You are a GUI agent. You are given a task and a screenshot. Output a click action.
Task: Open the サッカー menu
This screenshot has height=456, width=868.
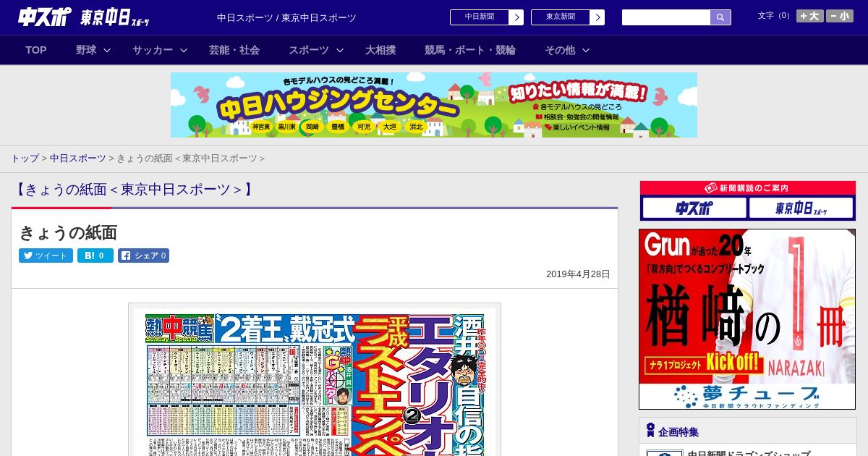[153, 50]
